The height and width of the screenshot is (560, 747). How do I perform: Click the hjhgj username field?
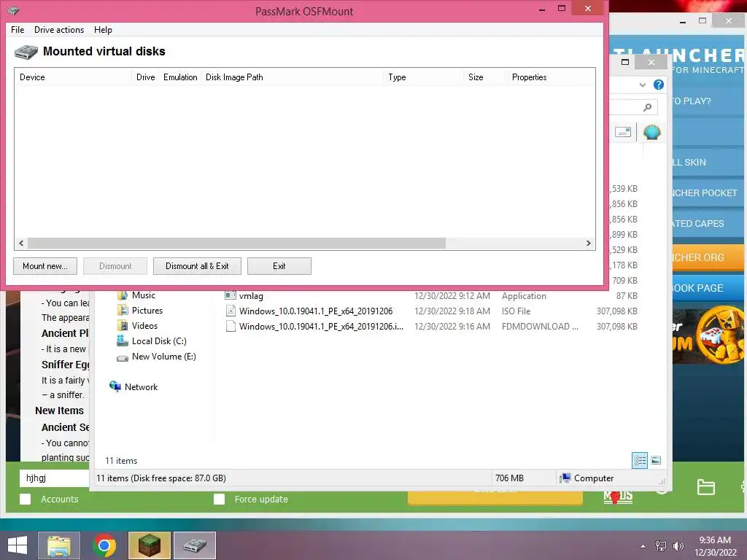point(54,478)
